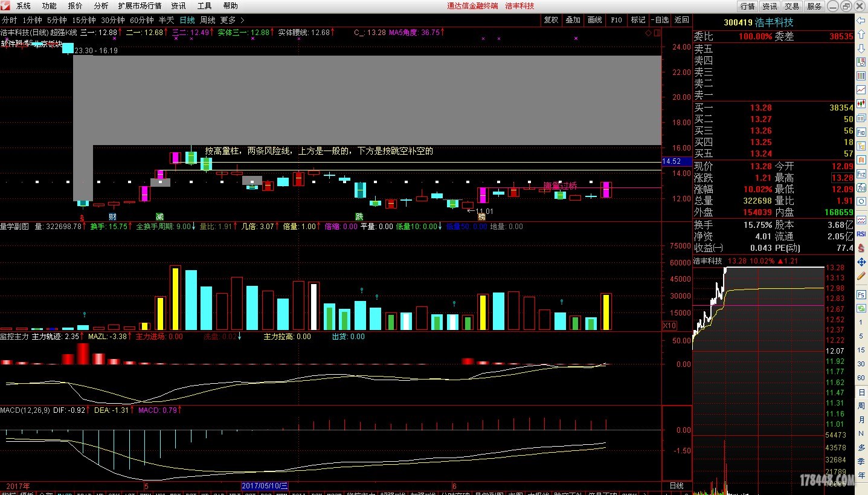Open the 功能 menu

pos(50,6)
